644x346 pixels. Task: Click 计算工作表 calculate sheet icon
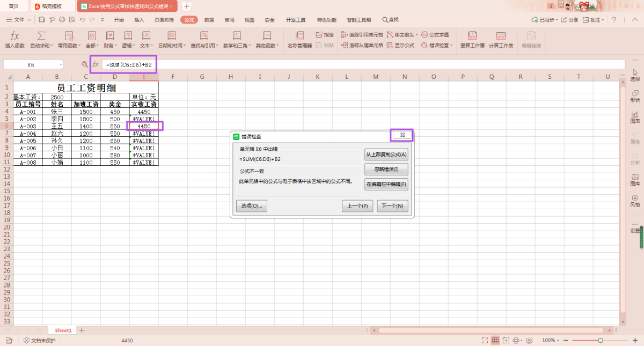pyautogui.click(x=501, y=36)
